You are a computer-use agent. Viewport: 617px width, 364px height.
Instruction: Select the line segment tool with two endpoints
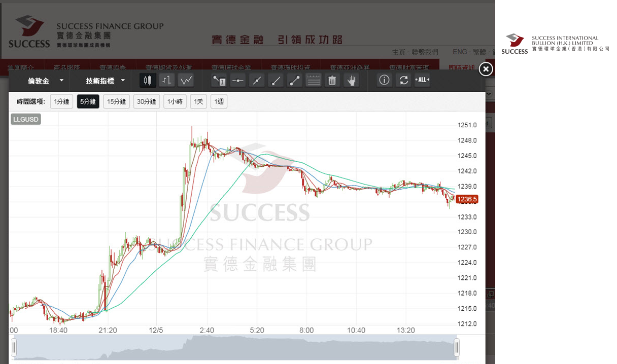295,80
